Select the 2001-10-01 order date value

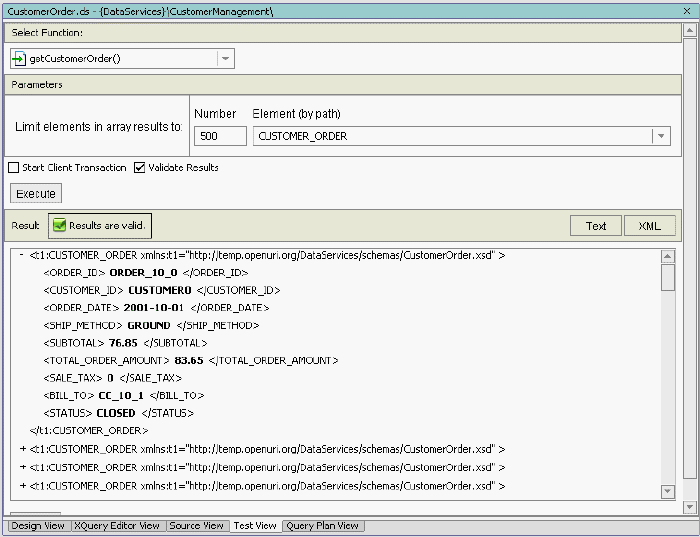tap(154, 308)
